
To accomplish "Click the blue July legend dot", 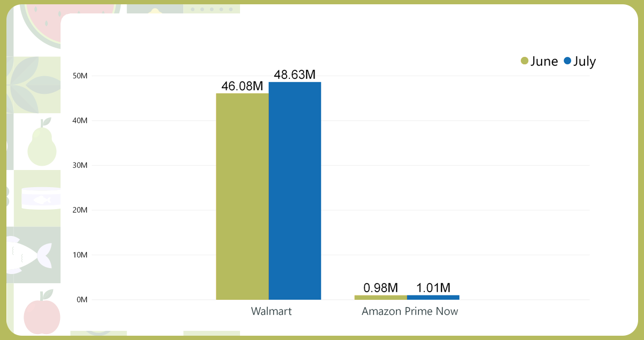I will click(567, 61).
